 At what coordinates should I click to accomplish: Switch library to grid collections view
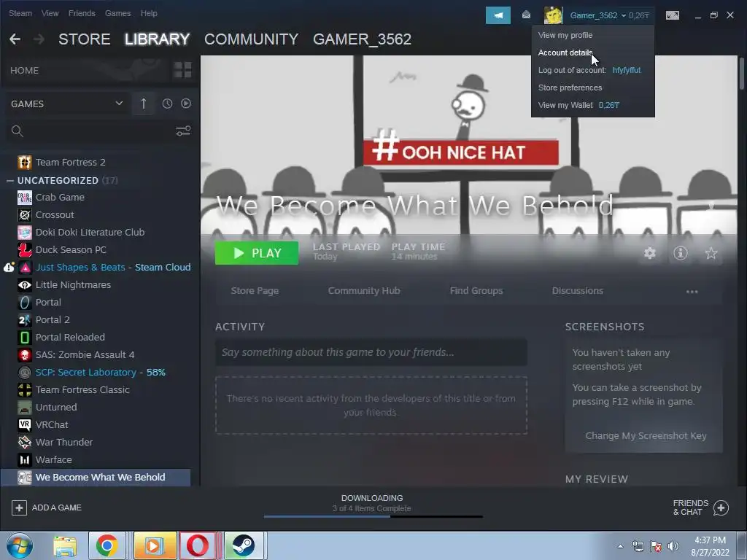pos(182,70)
